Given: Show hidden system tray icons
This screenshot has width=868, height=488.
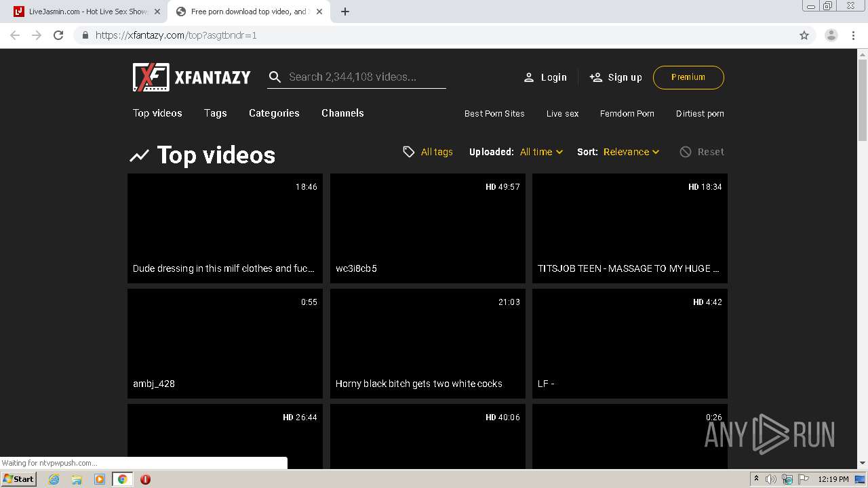Looking at the screenshot, I should click(756, 479).
